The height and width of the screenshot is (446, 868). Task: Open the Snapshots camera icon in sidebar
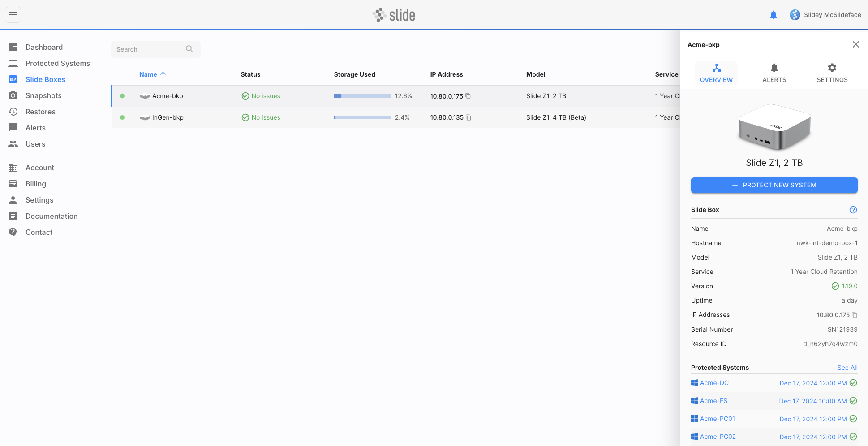click(13, 95)
